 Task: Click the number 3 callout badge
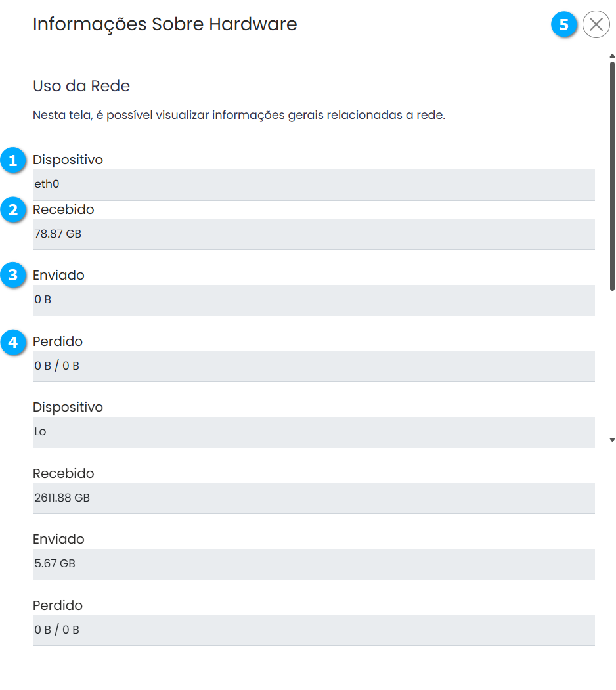point(12,276)
